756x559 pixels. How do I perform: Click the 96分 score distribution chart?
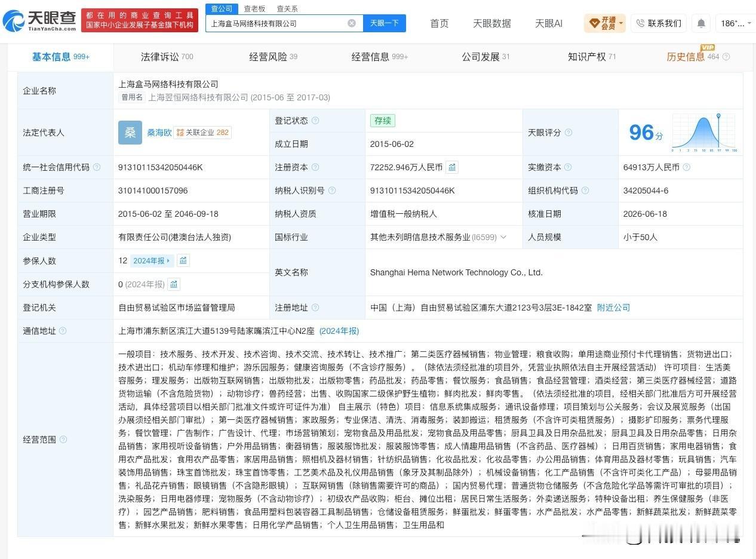[704, 133]
